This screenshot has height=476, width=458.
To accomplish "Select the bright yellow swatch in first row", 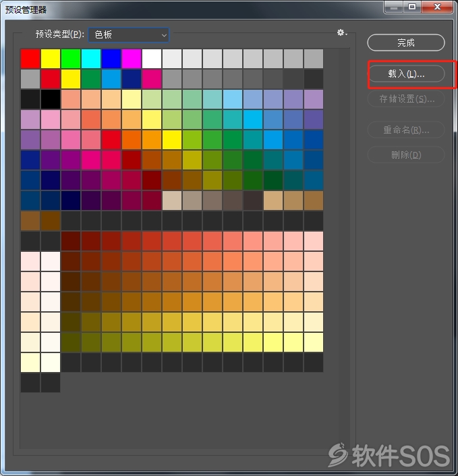I will [51, 59].
